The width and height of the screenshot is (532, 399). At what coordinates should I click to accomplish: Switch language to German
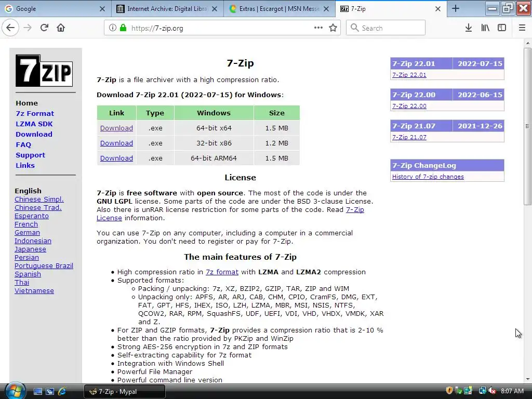[x=27, y=233]
